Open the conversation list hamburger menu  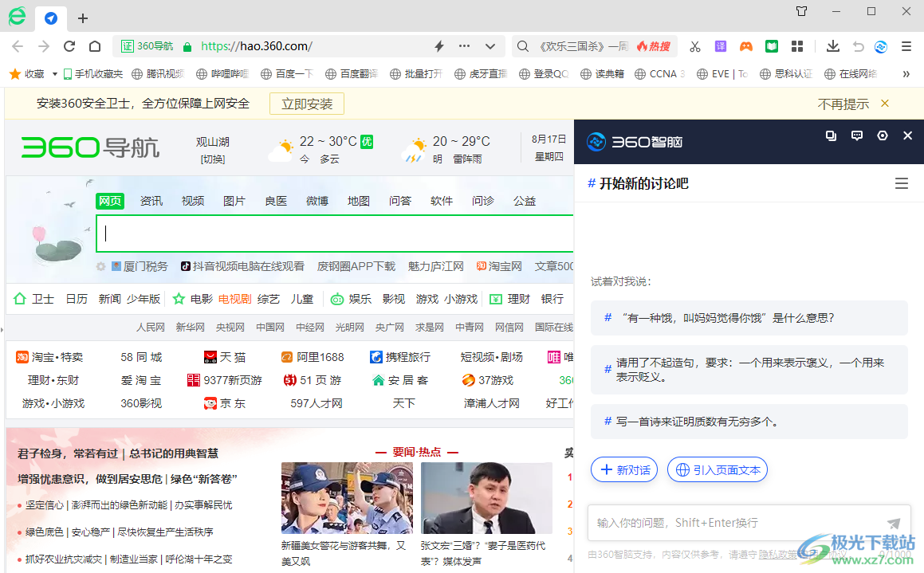point(902,184)
